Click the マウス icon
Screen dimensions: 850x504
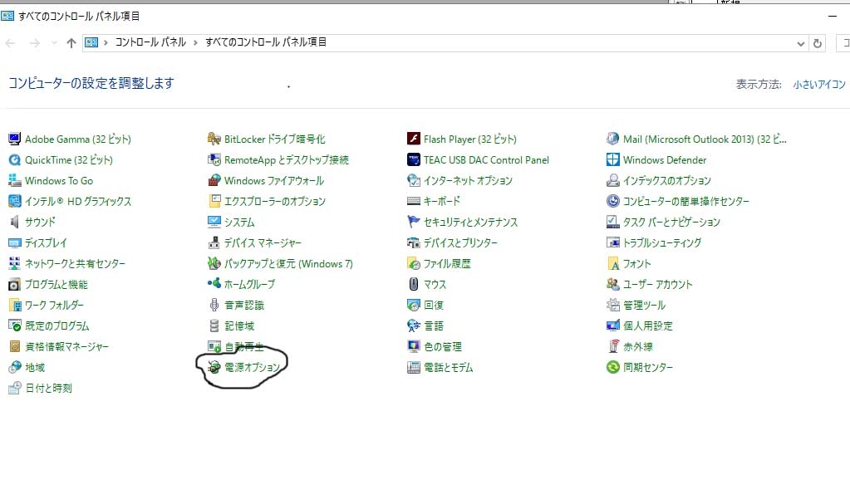click(414, 284)
